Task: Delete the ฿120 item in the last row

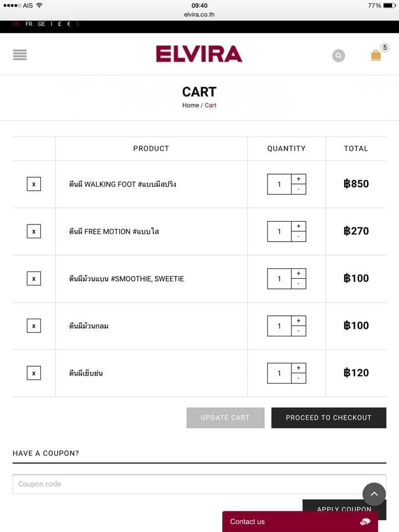Action: coord(34,373)
